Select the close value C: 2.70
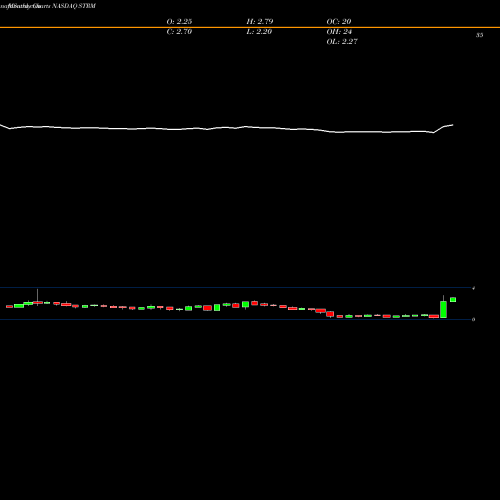This screenshot has height=500, width=500. click(x=179, y=32)
